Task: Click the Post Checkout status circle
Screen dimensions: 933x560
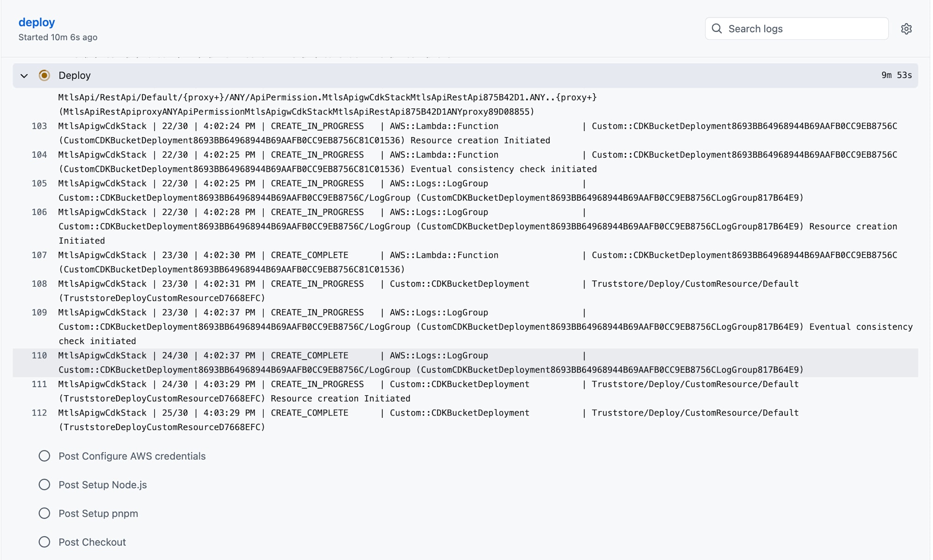Action: [x=44, y=542]
